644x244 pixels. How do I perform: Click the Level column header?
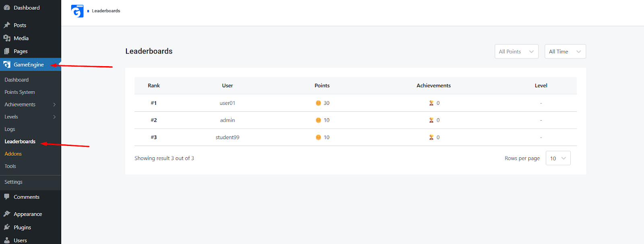(x=541, y=86)
